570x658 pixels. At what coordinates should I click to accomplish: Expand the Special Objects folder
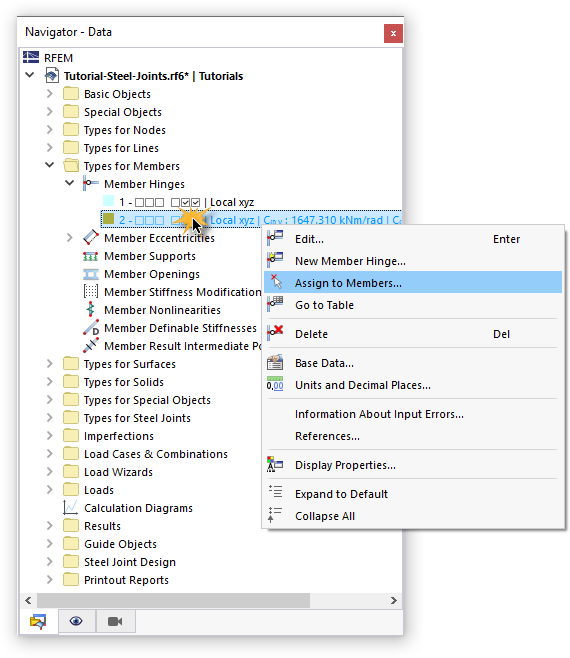click(50, 112)
